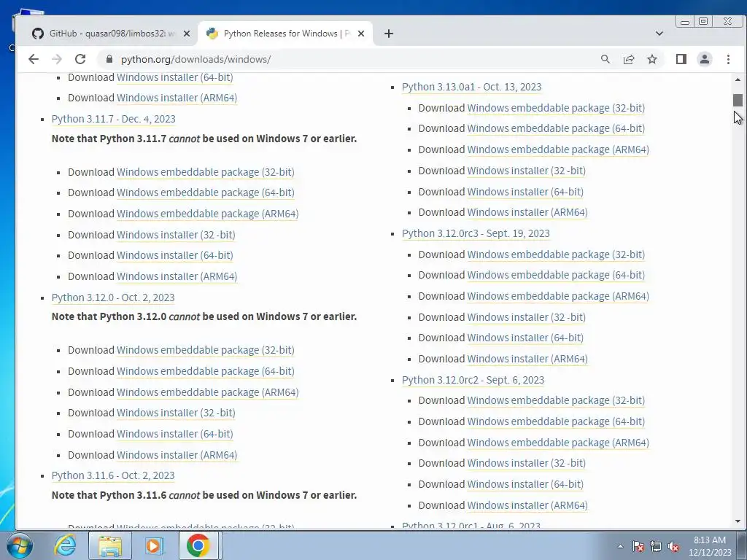Click the scrollbar up arrow

(x=738, y=79)
